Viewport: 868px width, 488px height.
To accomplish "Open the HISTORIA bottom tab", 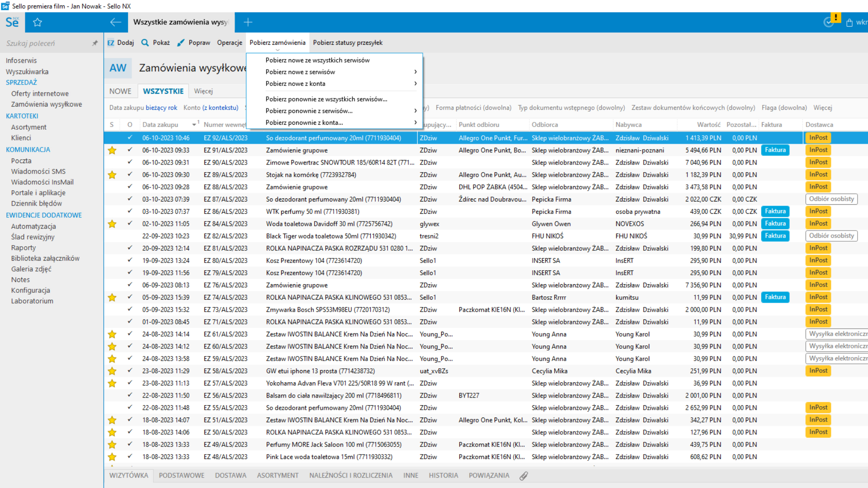I will (x=443, y=475).
